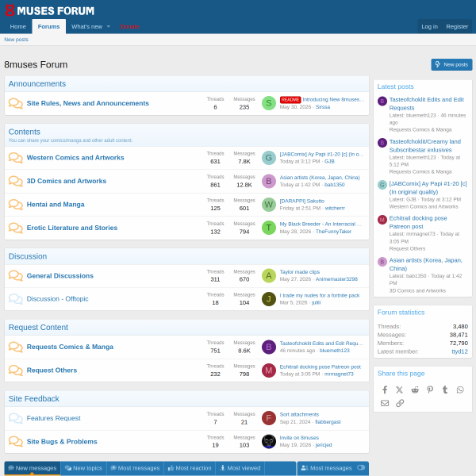
Task: Share page on Reddit
Action: coord(415,390)
